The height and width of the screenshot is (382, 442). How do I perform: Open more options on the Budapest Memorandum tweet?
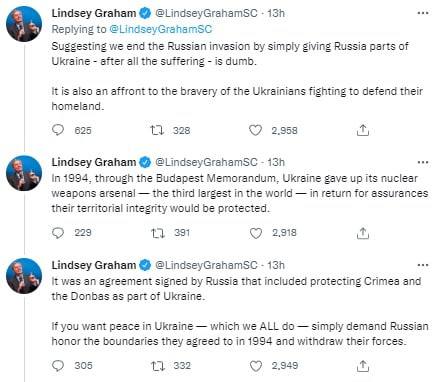point(423,162)
